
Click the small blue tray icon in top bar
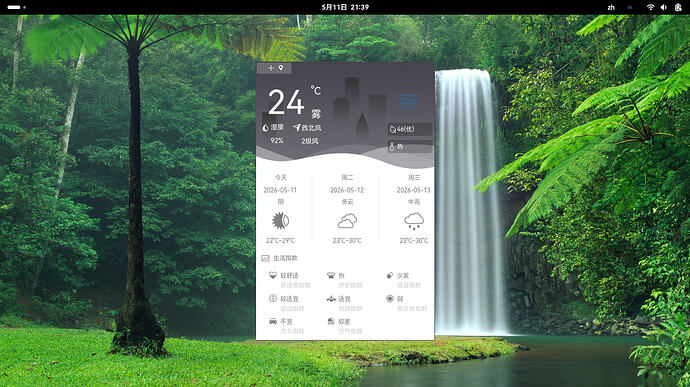click(630, 7)
